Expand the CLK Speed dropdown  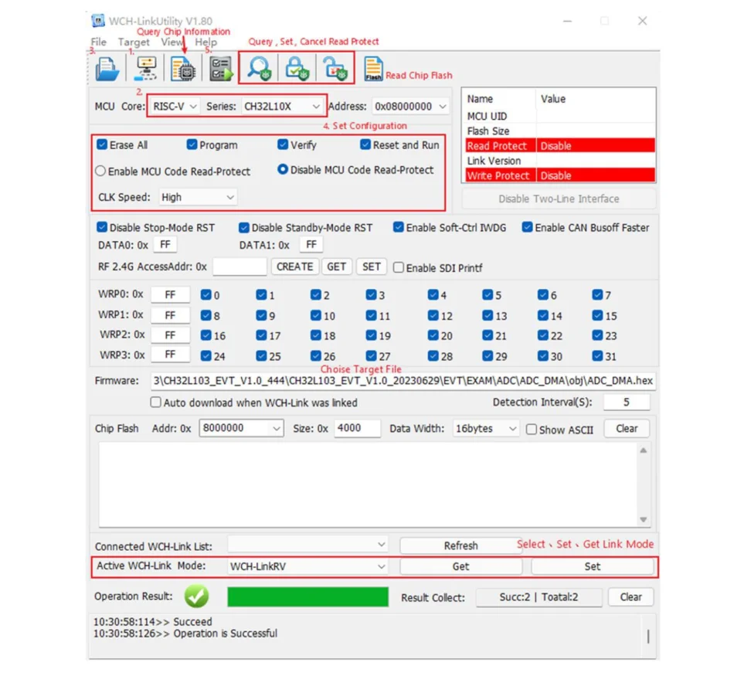(x=197, y=197)
